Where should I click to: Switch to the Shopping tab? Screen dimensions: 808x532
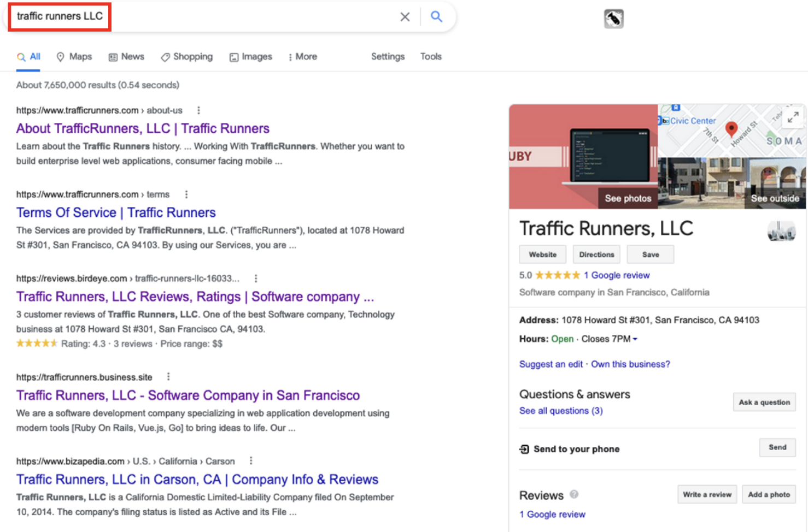(186, 56)
